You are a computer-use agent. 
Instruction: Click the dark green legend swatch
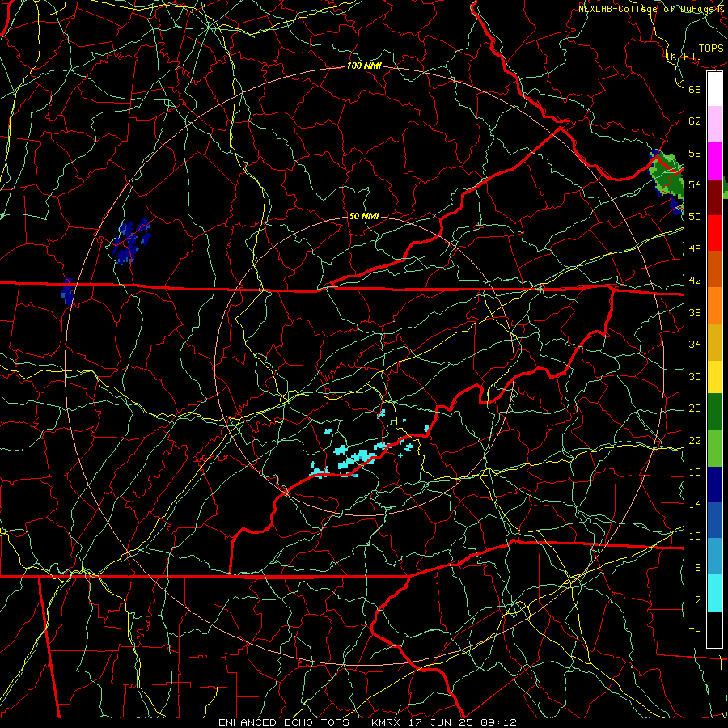click(x=714, y=412)
